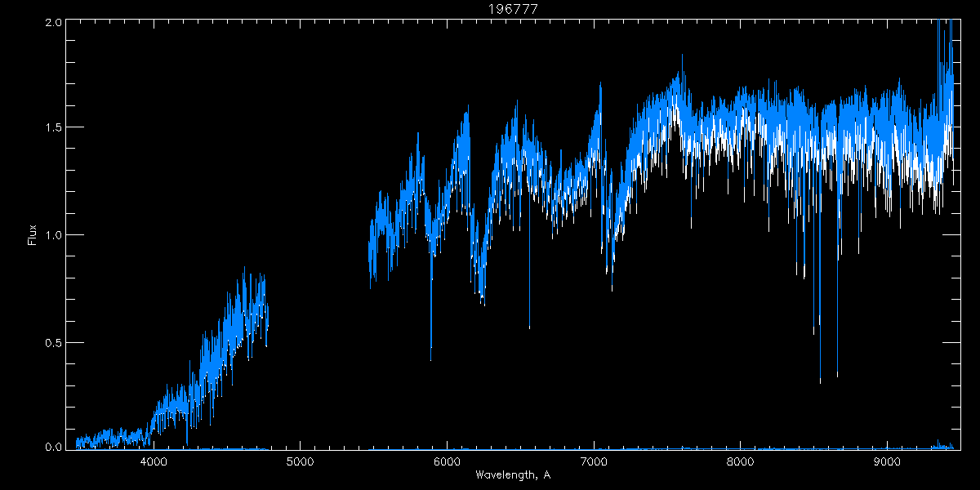The width and height of the screenshot is (980, 490).
Task: Click the 2.0 flux tick label
Action: click(x=53, y=23)
